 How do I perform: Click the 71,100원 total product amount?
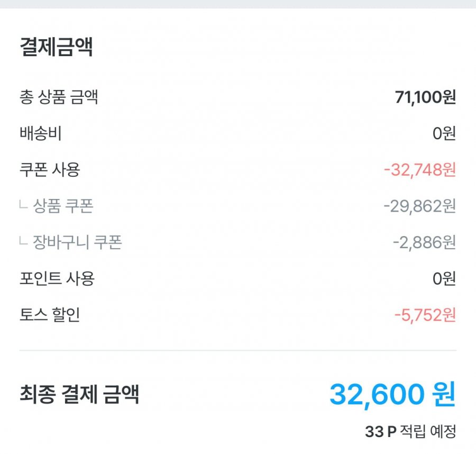coord(425,97)
